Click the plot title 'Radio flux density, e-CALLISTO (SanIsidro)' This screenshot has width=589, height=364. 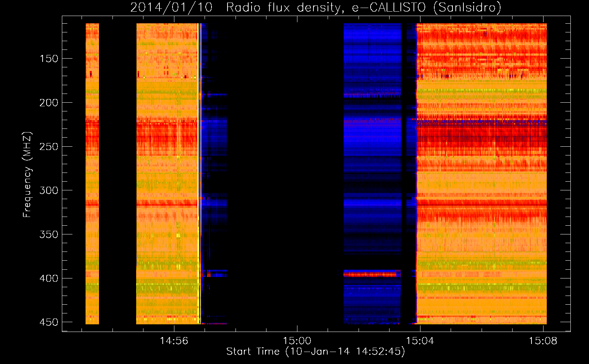[364, 7]
